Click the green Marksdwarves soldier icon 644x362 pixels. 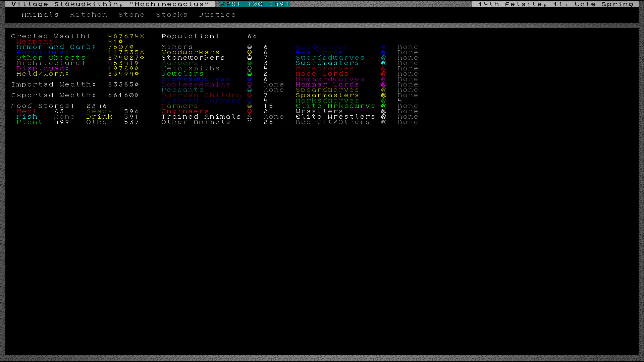pyautogui.click(x=384, y=101)
